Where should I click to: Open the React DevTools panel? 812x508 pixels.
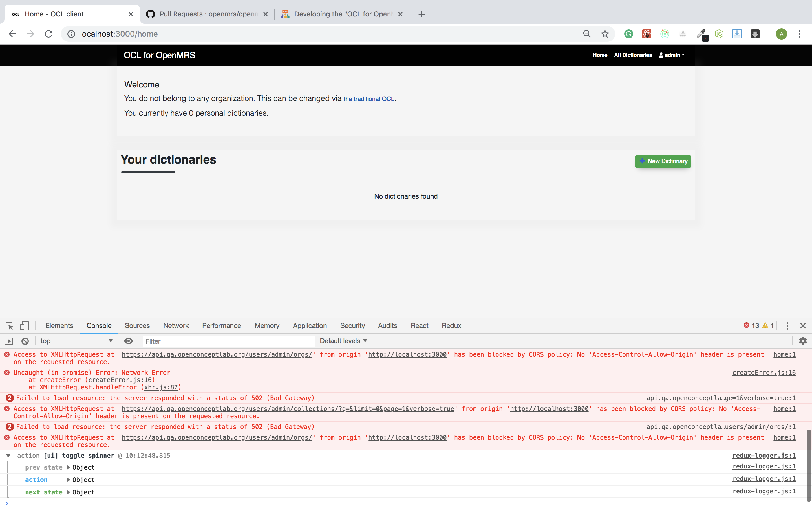[420, 326]
